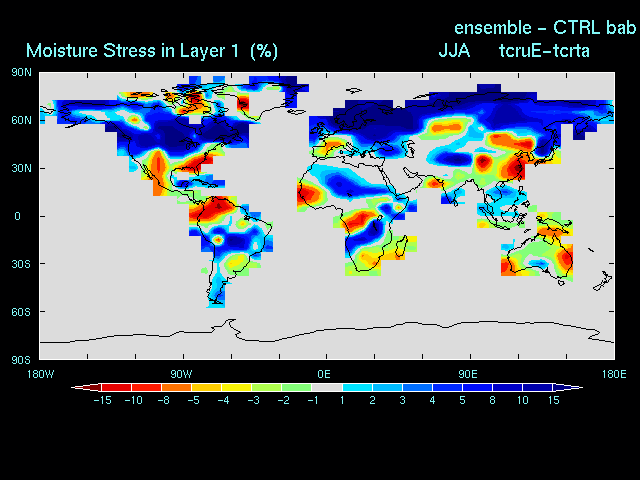Click the '180W' longitude axis label
The width and height of the screenshot is (640, 480).
tap(40, 373)
